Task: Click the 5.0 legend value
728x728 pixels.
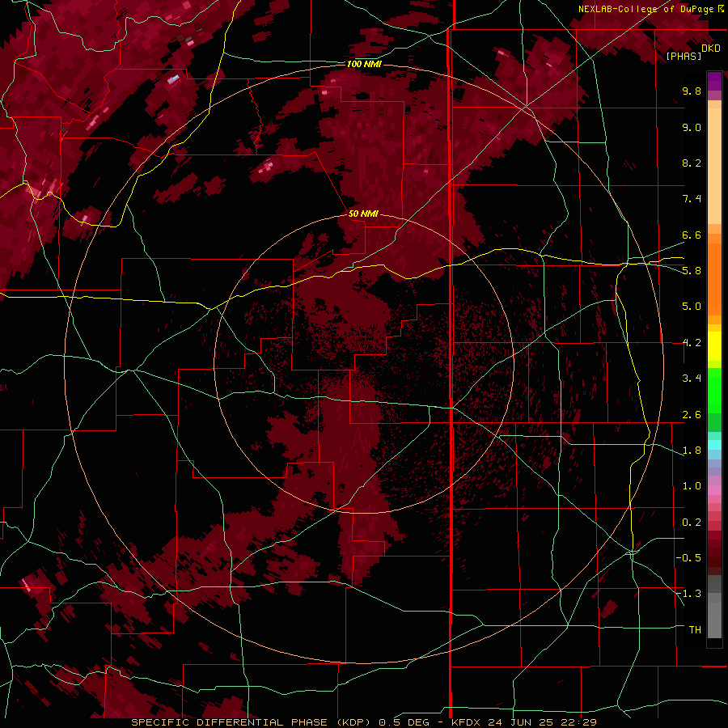Action: coord(692,307)
